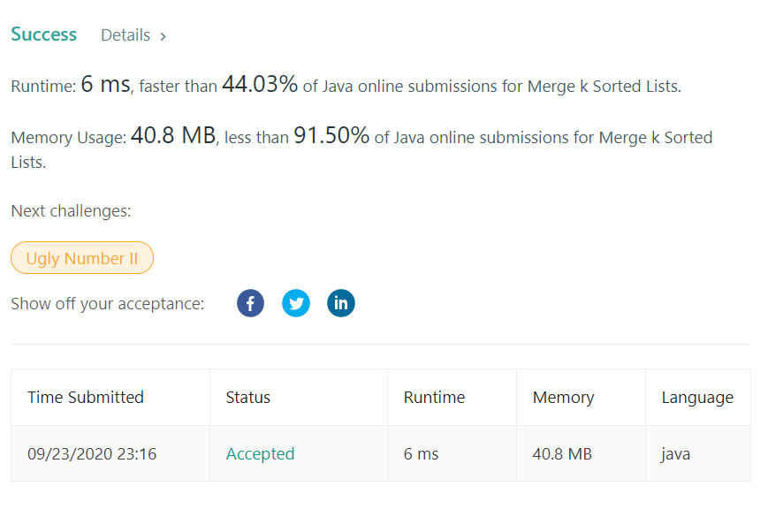This screenshot has height=532, width=768.
Task: Sort by the Time Submitted column
Action: coord(85,397)
